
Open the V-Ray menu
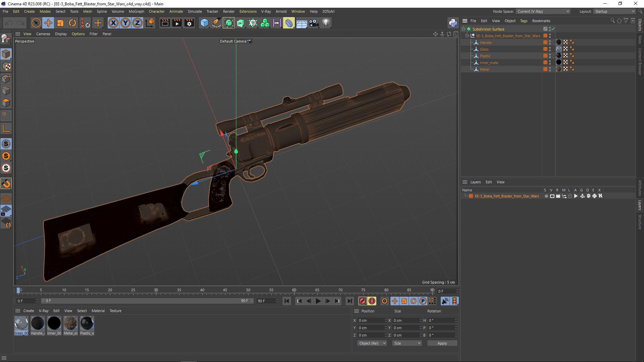click(x=266, y=11)
